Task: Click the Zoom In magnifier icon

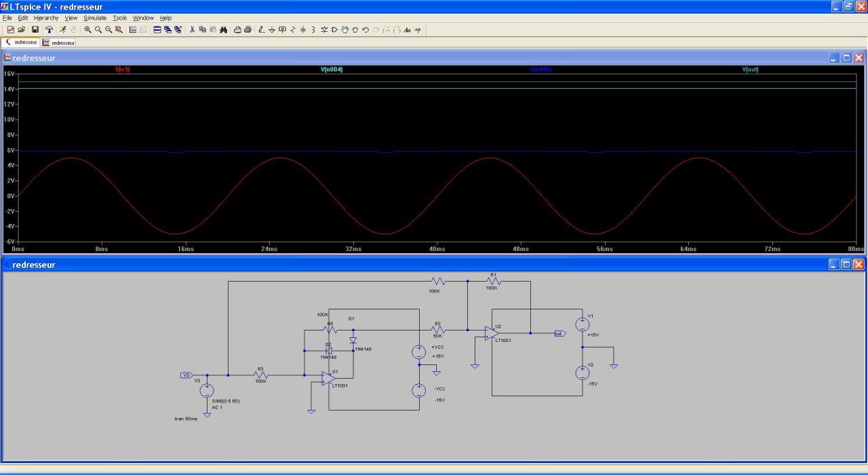Action: [87, 30]
